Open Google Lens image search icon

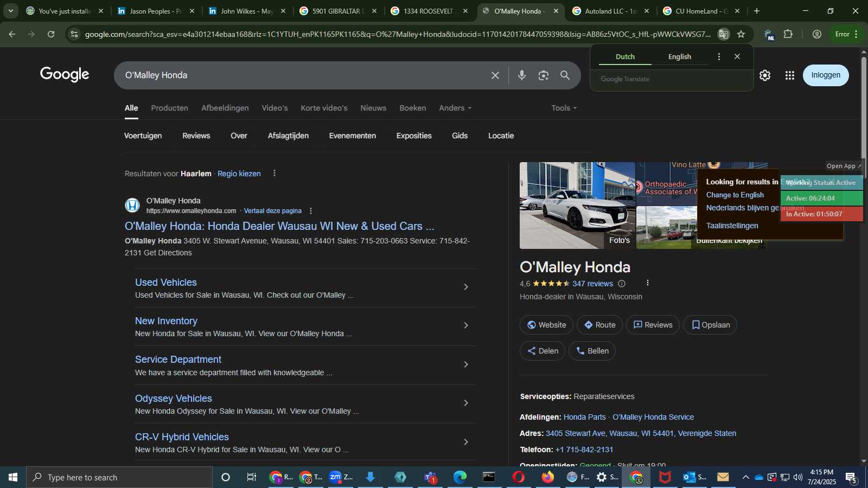pyautogui.click(x=543, y=75)
